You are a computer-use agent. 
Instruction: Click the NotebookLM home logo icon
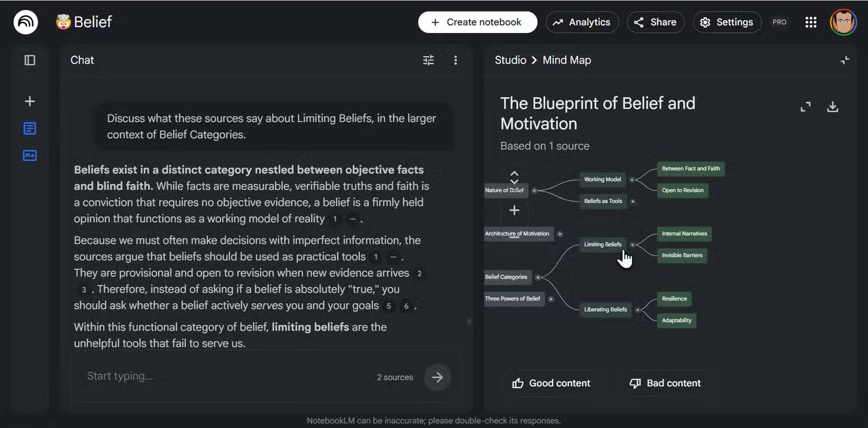point(25,23)
